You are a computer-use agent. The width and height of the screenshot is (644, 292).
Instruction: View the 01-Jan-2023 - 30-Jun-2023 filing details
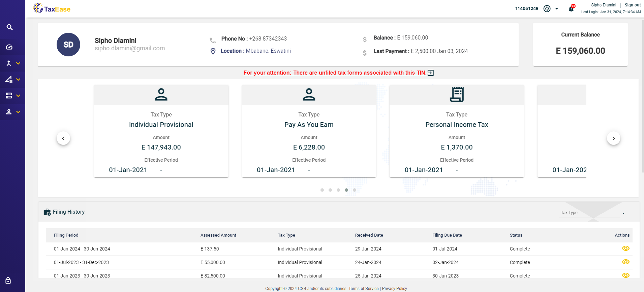point(626,275)
